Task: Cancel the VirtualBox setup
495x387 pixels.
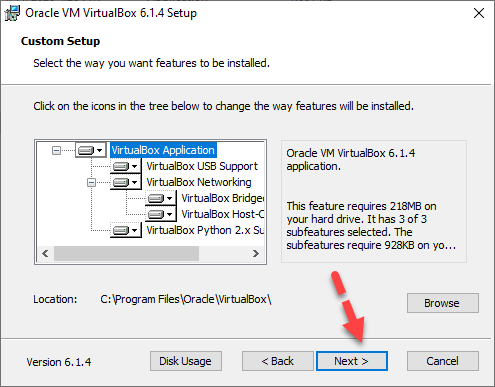Action: click(443, 361)
